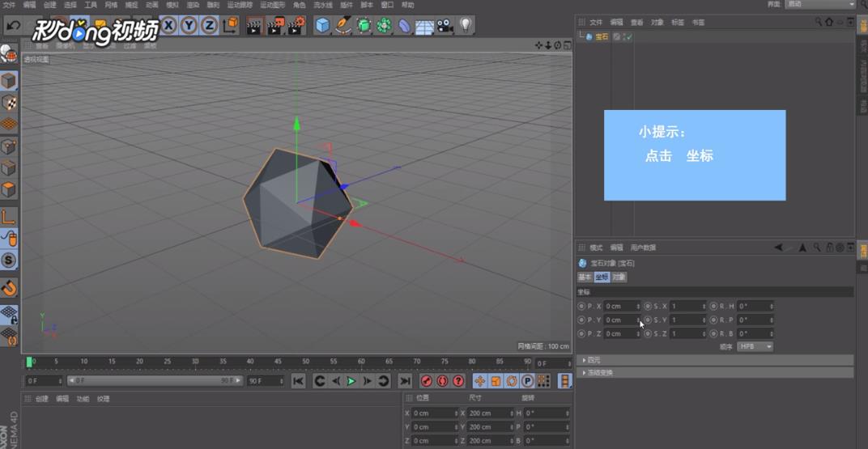Toggle the X axis lock
The width and height of the screenshot is (868, 449).
click(169, 25)
